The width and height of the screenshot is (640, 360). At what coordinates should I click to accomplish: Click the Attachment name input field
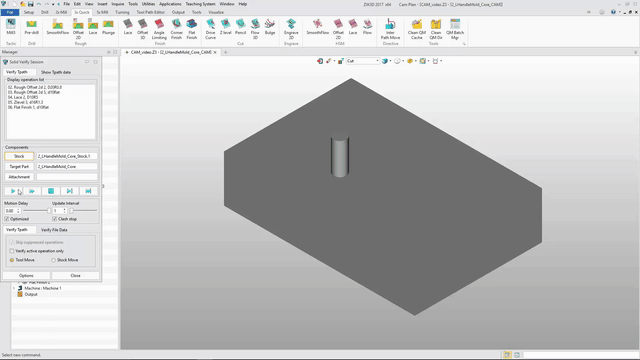point(67,177)
